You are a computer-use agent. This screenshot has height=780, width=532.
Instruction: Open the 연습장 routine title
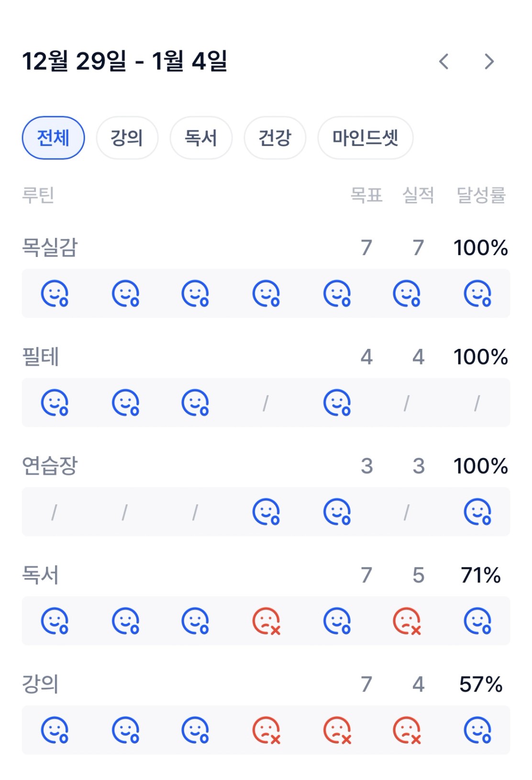click(50, 466)
